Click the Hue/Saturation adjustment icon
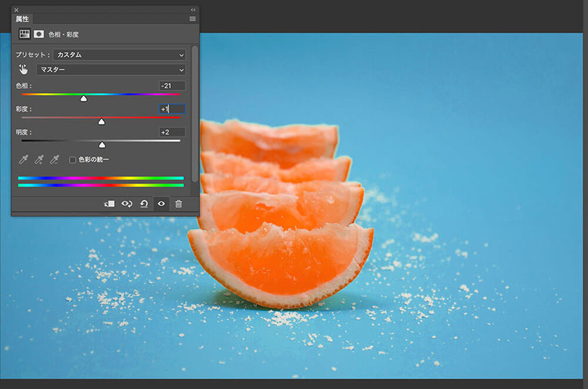588x389 pixels. click(x=24, y=34)
